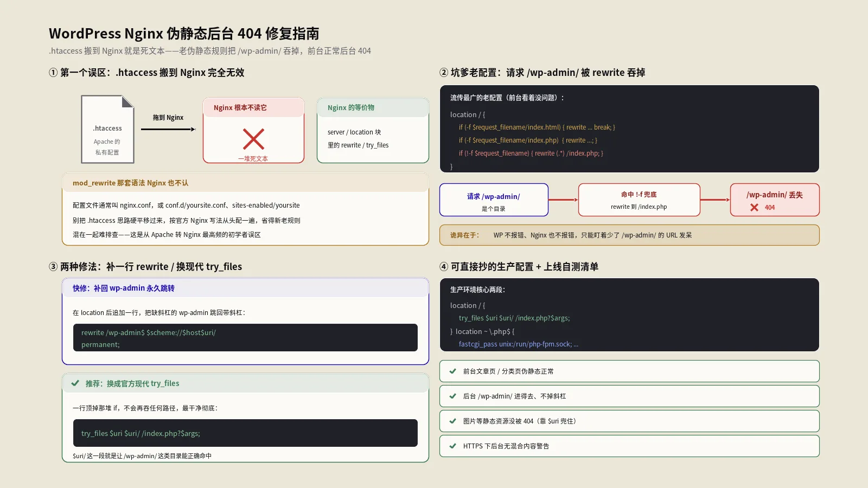Click the checkmark beside HTTPS 下后台无混合内容警告
Screen dimensions: 868x488
(x=452, y=446)
